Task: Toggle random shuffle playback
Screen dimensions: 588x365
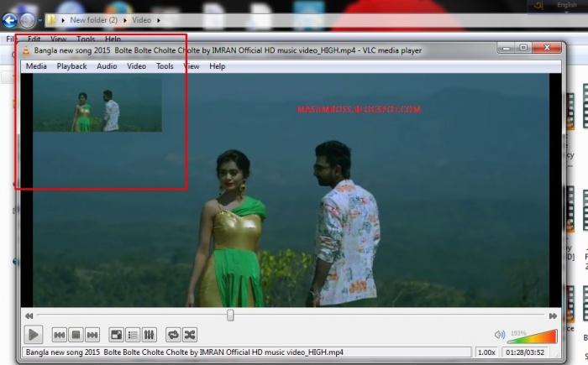Action: pyautogui.click(x=190, y=335)
